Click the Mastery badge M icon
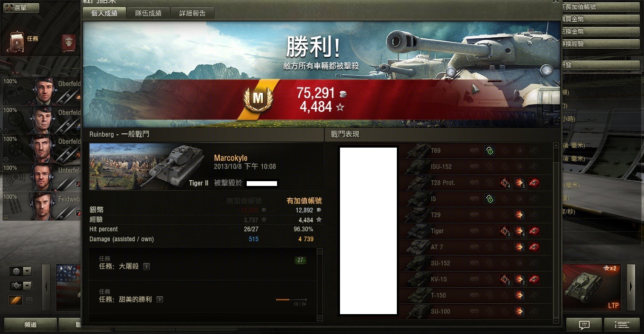644x334 pixels. click(258, 98)
